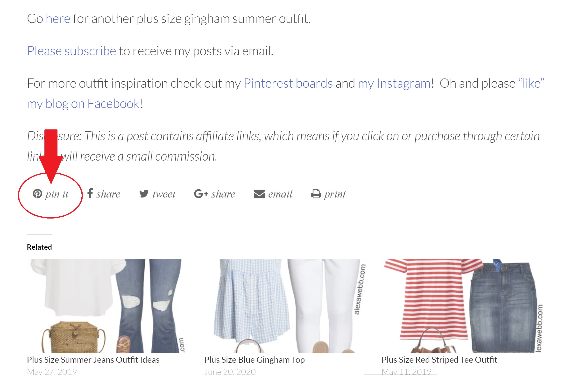Open Plus Size Summer Jeans Outfit thumbnail
The height and width of the screenshot is (375, 588).
coord(106,306)
